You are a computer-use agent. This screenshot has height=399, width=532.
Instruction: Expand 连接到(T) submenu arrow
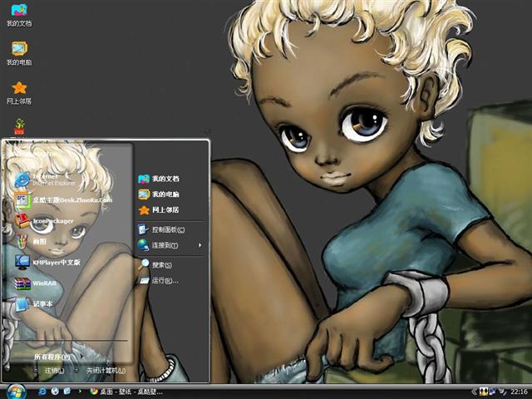(x=199, y=245)
